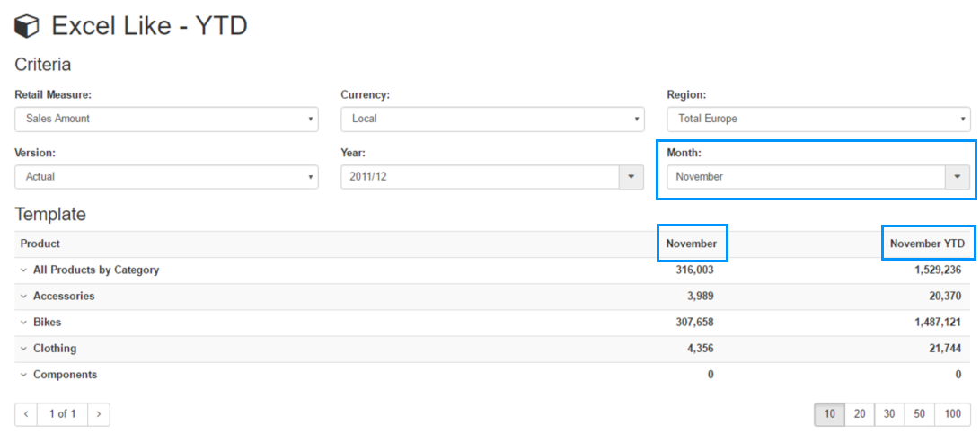Open the Region dropdown
The height and width of the screenshot is (434, 980).
pos(817,119)
